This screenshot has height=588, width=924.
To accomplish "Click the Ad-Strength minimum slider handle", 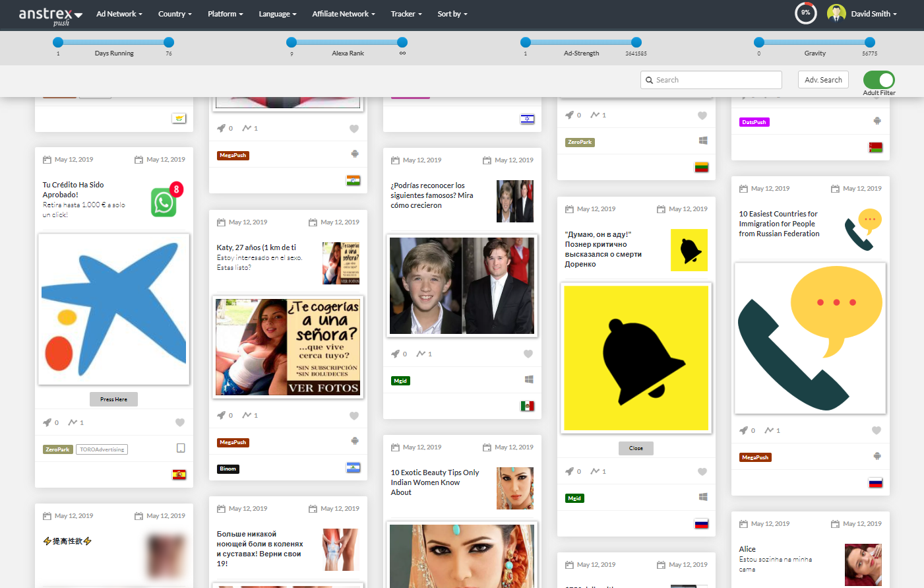I will pos(526,42).
